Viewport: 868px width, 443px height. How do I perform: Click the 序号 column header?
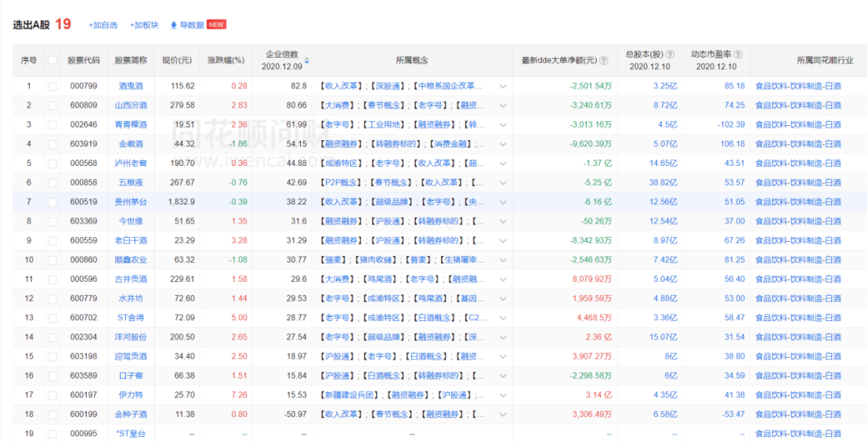[x=29, y=60]
